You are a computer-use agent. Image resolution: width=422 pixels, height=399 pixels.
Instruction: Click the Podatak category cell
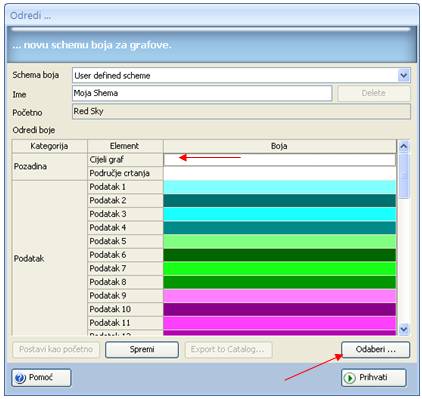(x=49, y=258)
